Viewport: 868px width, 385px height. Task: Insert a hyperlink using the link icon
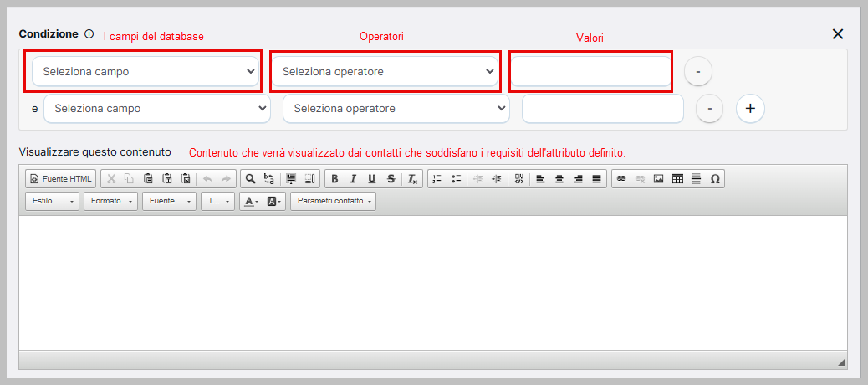pos(620,179)
